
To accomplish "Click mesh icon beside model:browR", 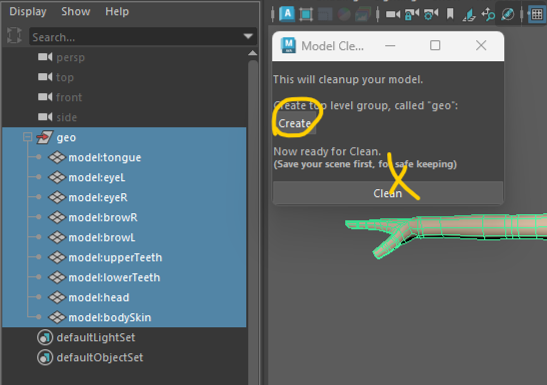I will pos(57,217).
